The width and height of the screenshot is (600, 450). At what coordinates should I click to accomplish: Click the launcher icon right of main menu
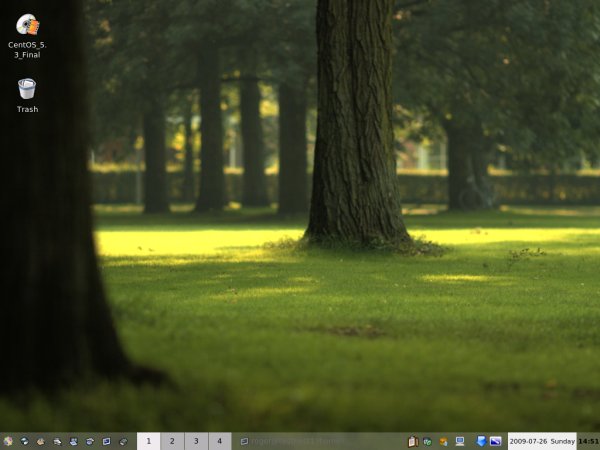(24, 441)
